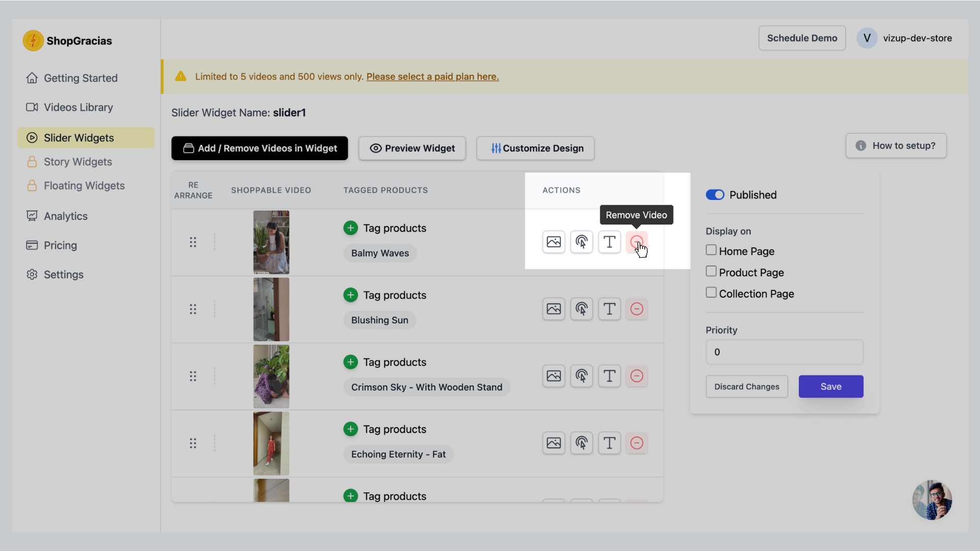This screenshot has width=980, height=551.
Task: Open vizup-dev-store account menu
Action: click(x=905, y=38)
